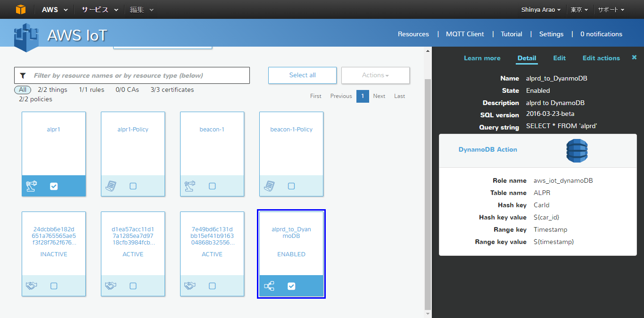Check the beacon-1-Policy checkbox

click(x=291, y=186)
